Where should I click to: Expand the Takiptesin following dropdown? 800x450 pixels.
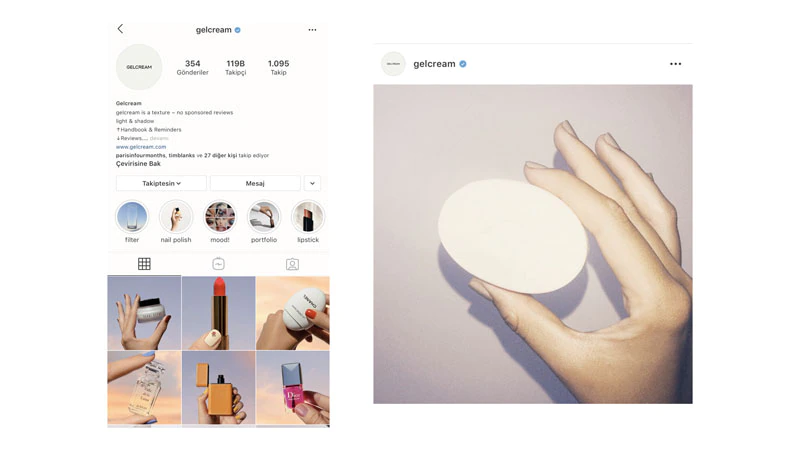161,183
